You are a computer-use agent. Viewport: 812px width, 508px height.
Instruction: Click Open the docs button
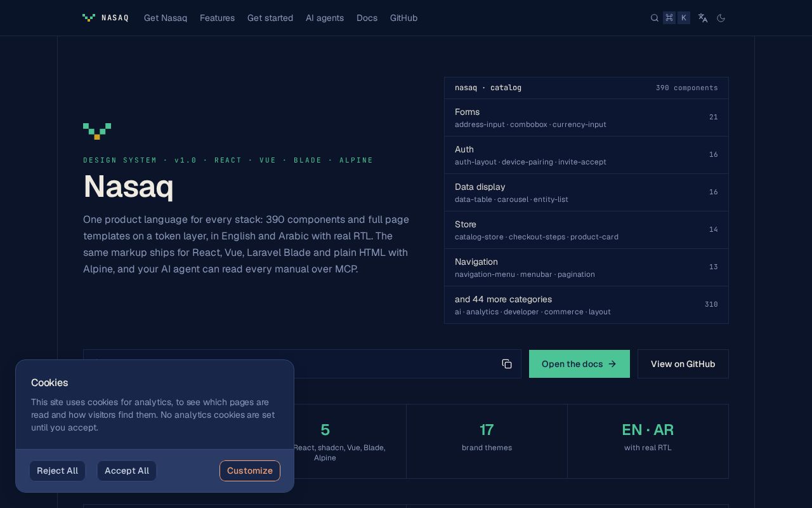(579, 364)
